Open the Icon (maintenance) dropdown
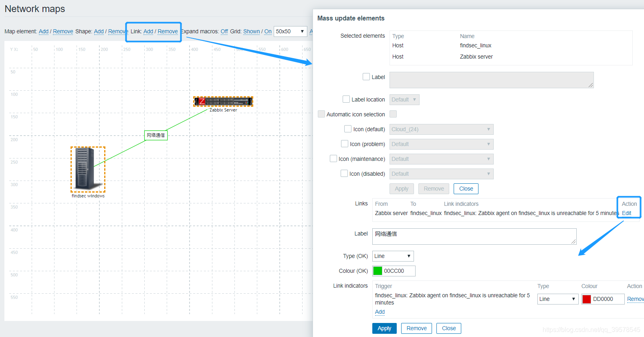644x337 pixels. coord(441,159)
